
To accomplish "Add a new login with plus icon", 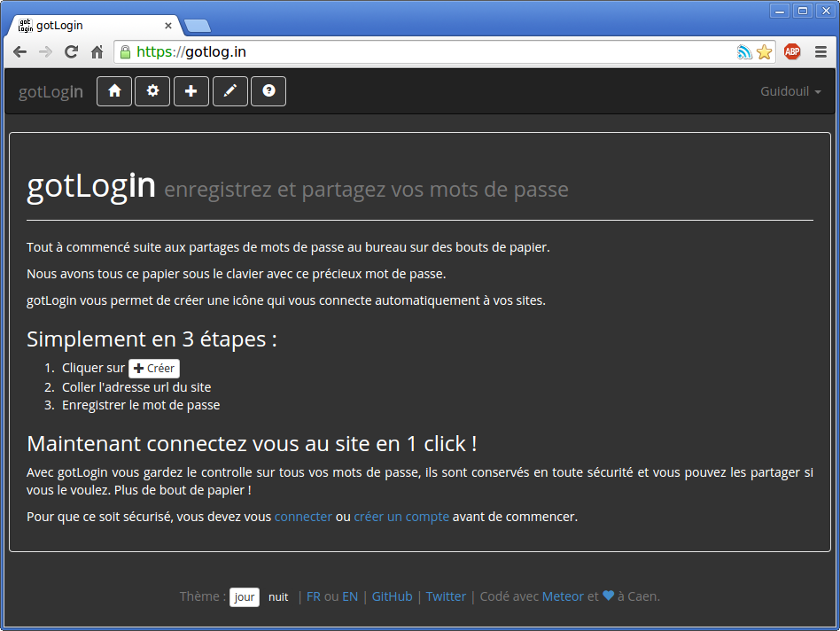I will tap(191, 91).
